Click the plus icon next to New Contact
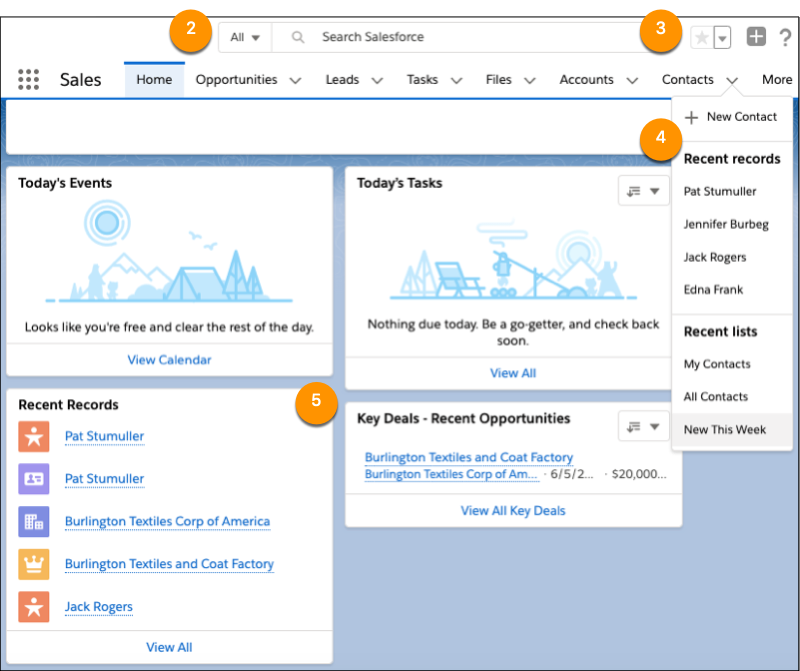Viewport: 800px width, 671px height. 690,117
